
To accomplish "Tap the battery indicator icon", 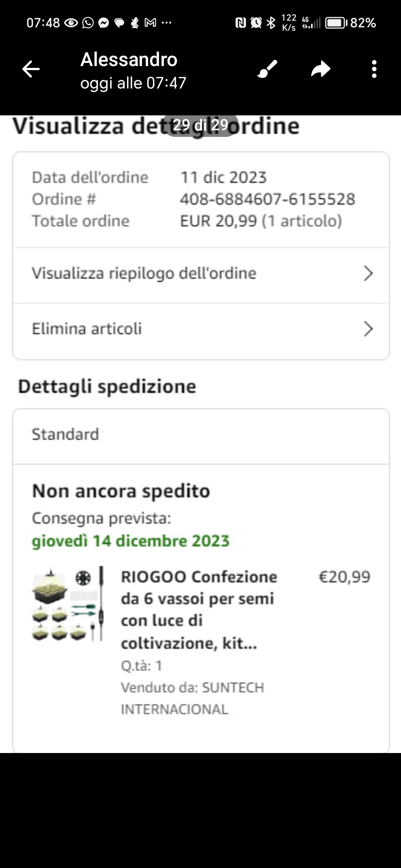I will pos(336,23).
